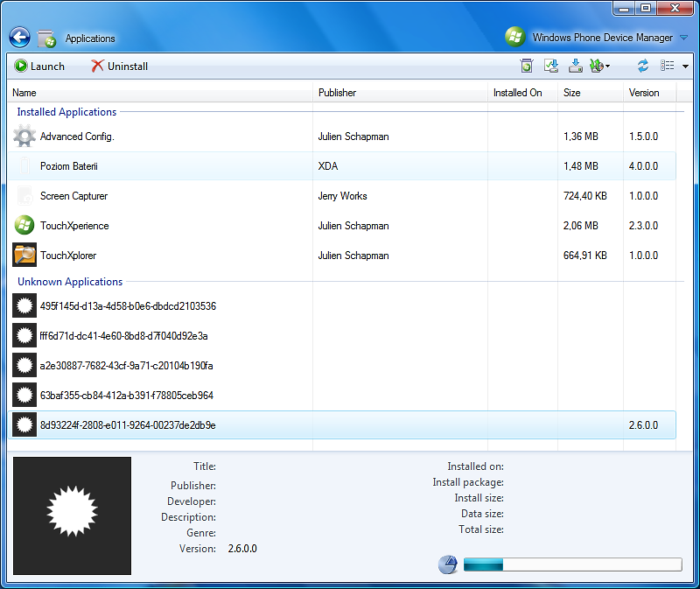This screenshot has height=589, width=700.
Task: Select the fff6d71d-dc41-4e60-8bd8-d7f040d92e3a entry
Action: click(123, 336)
